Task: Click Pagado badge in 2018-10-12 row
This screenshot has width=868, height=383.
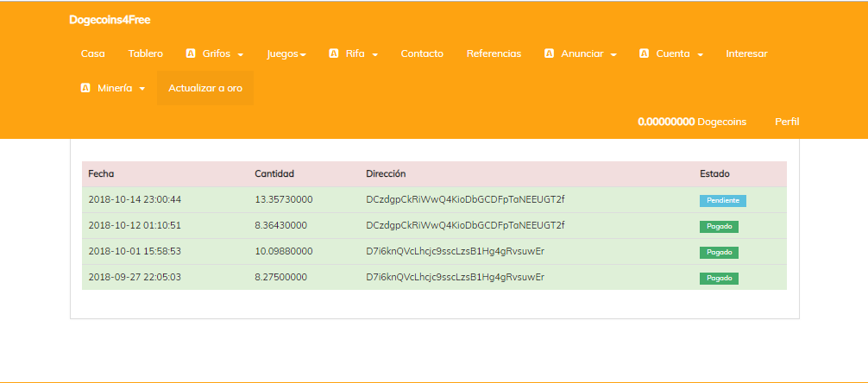Action: (719, 227)
